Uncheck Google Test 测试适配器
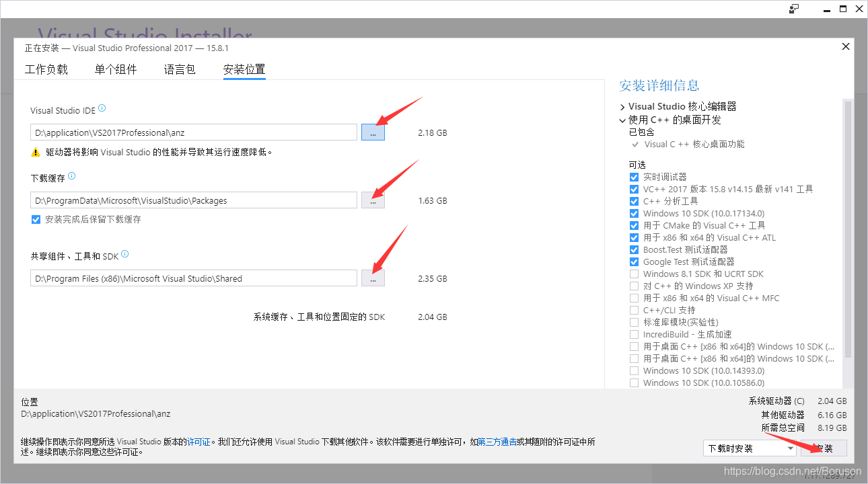The width and height of the screenshot is (868, 484). click(634, 261)
